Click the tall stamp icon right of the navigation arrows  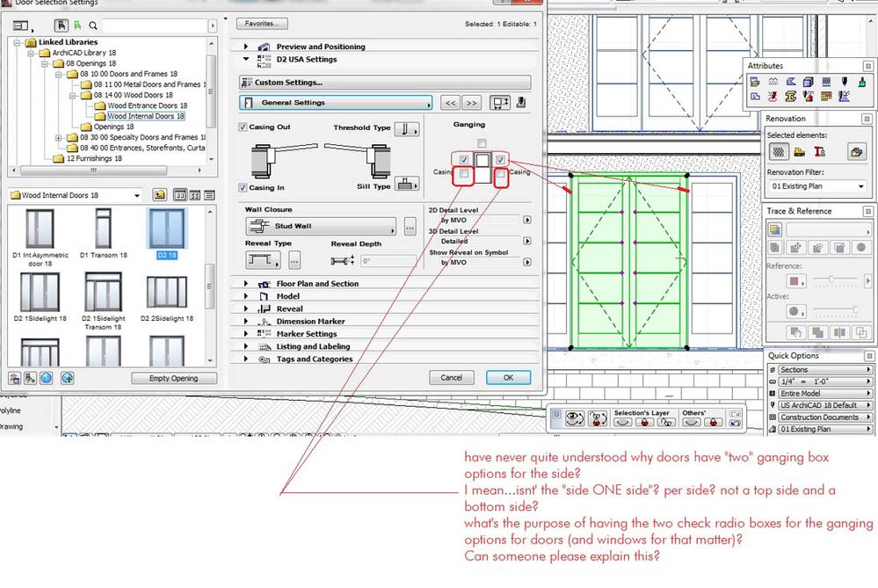click(x=521, y=103)
